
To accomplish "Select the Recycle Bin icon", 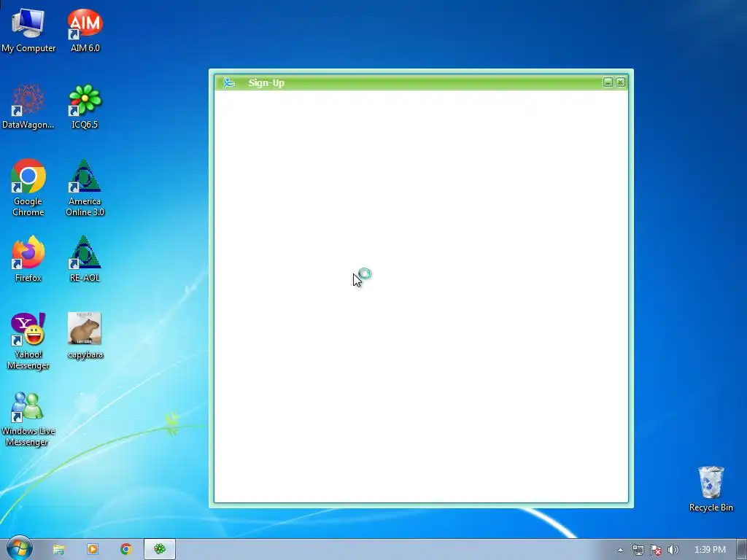I will [x=711, y=489].
